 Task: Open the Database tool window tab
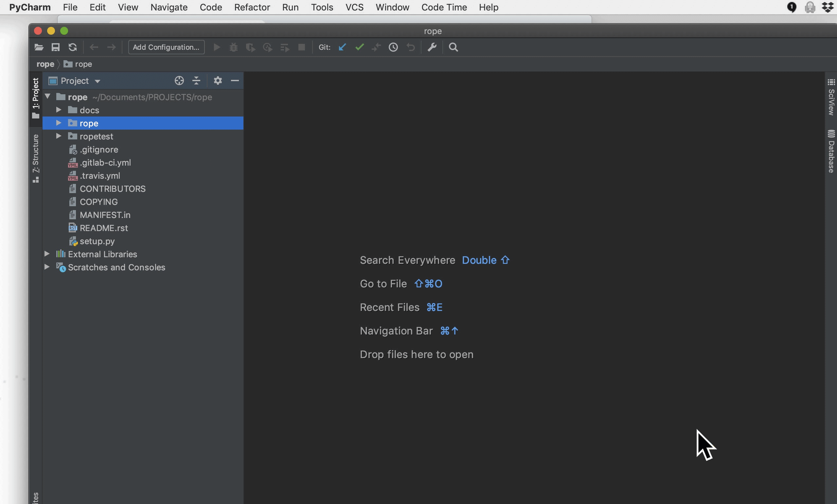point(831,151)
